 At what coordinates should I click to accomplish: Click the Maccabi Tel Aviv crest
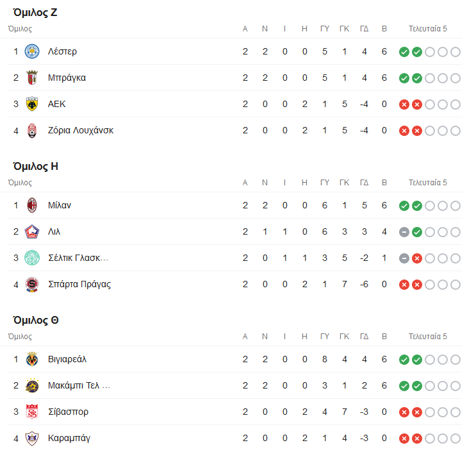pos(31,385)
